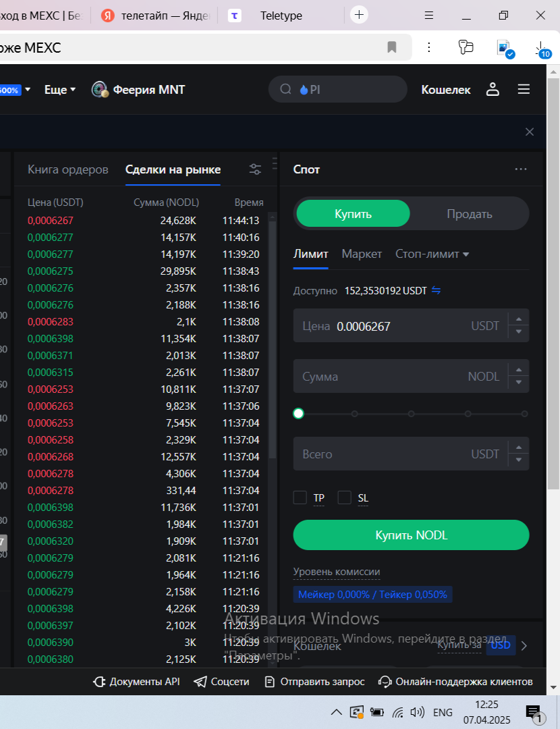Switch to Книга ордеров tab
Screen dimensions: 560x729
click(68, 169)
